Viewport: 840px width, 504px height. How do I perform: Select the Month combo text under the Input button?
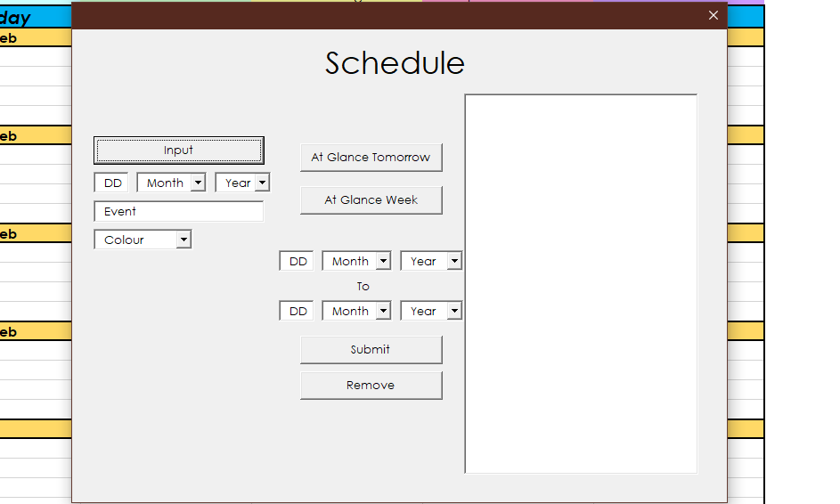click(x=165, y=183)
